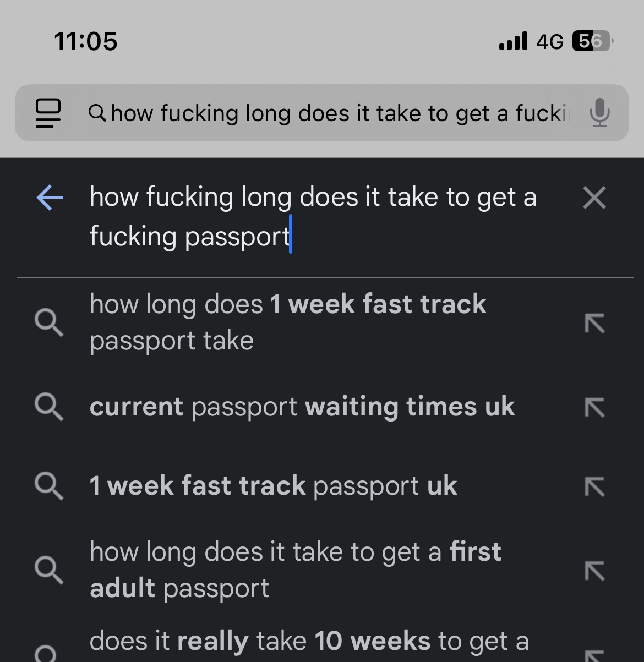Tap the microphone icon in the address bar

[599, 113]
